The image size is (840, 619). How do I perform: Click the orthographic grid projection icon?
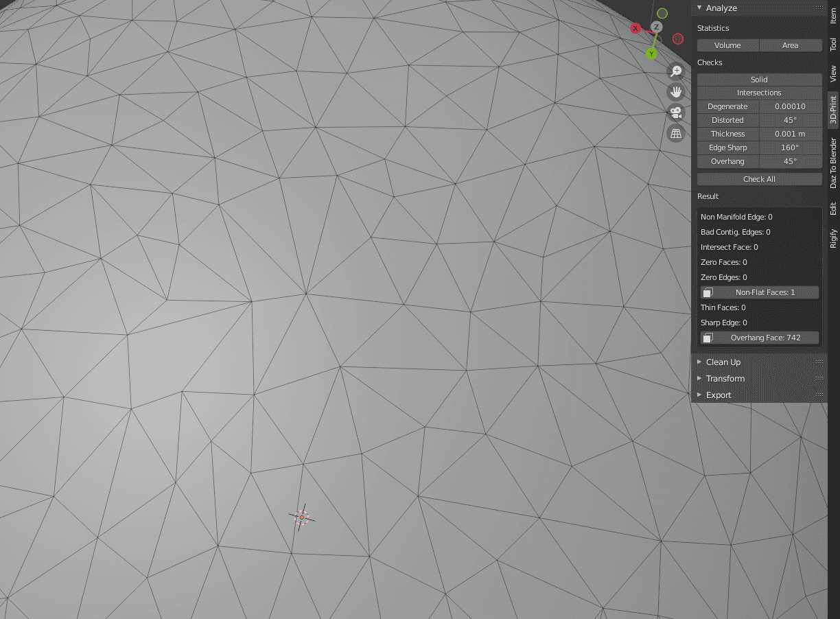tap(676, 132)
